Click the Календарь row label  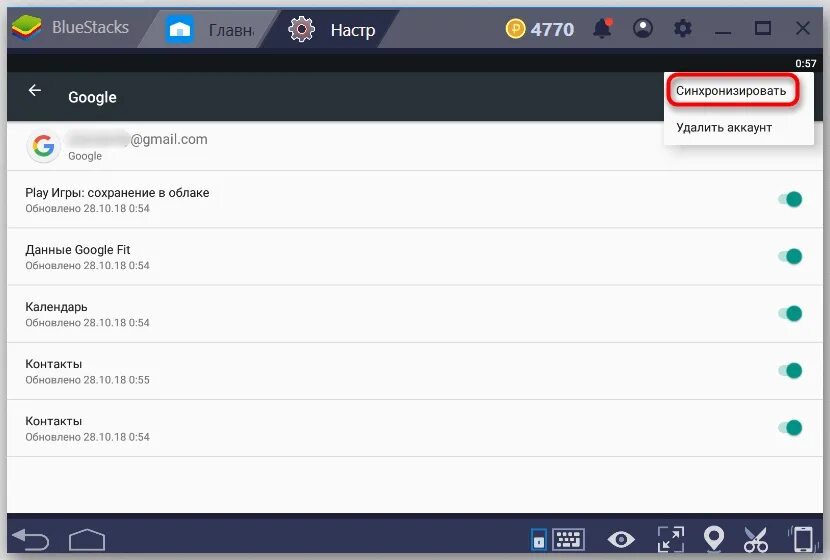pos(56,307)
